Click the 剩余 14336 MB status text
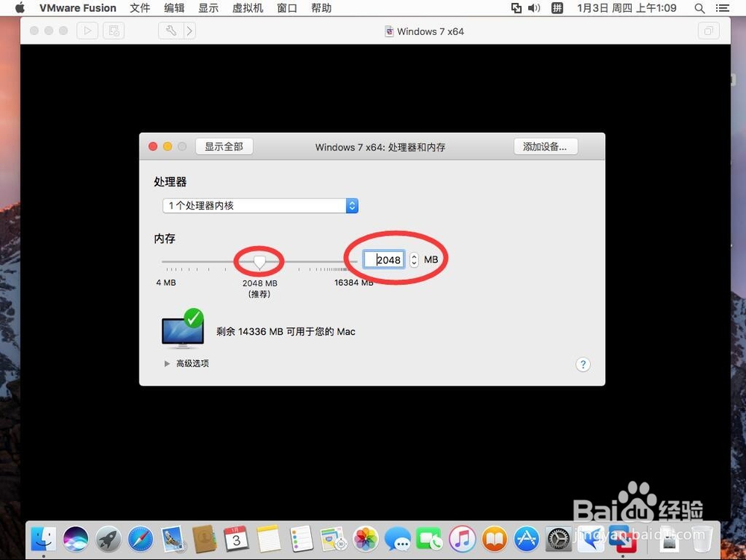 coord(286,331)
